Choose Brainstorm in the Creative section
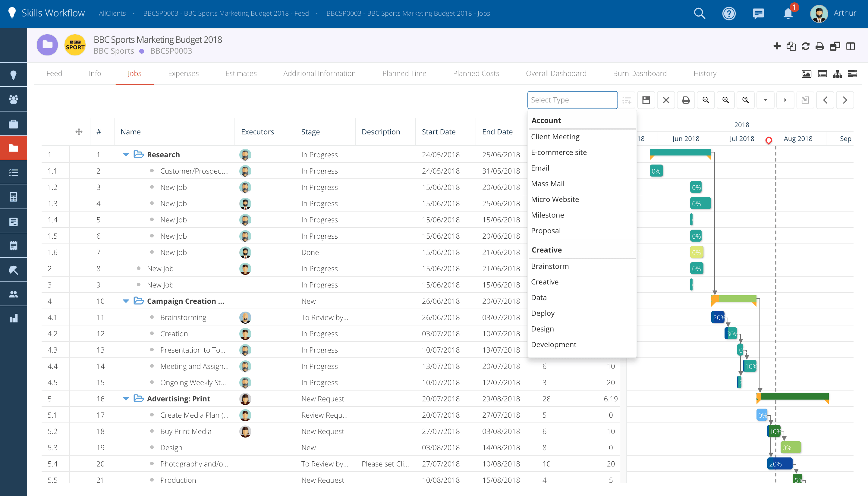 pyautogui.click(x=549, y=266)
